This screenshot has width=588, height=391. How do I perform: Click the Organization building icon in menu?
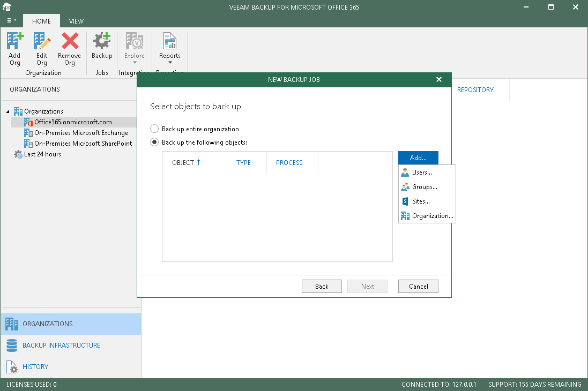405,215
